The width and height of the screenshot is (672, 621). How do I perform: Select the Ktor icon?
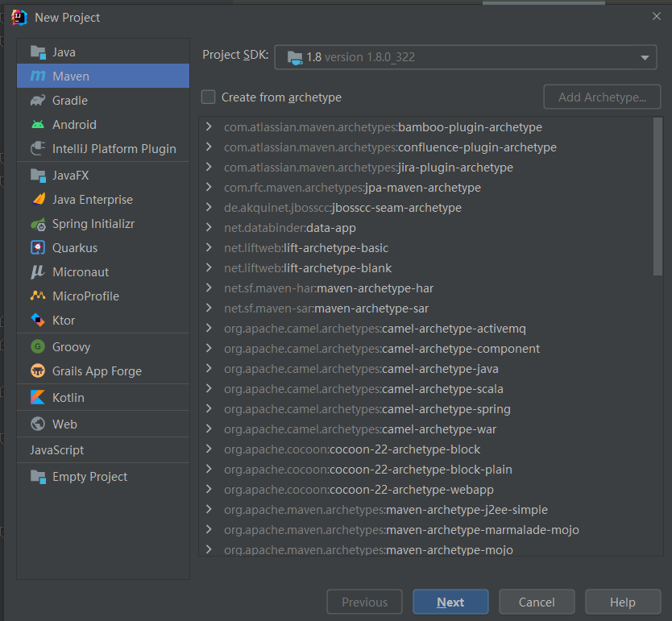(38, 321)
